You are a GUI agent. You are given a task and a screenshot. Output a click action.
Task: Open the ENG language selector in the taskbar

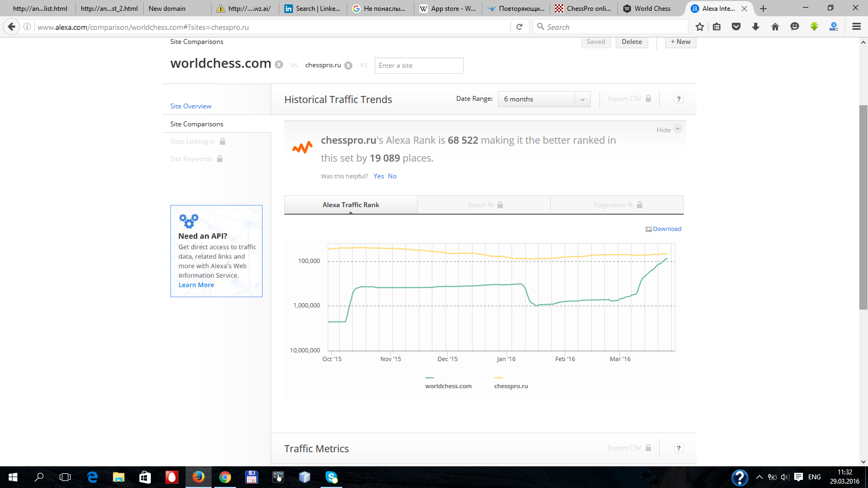coord(814,477)
